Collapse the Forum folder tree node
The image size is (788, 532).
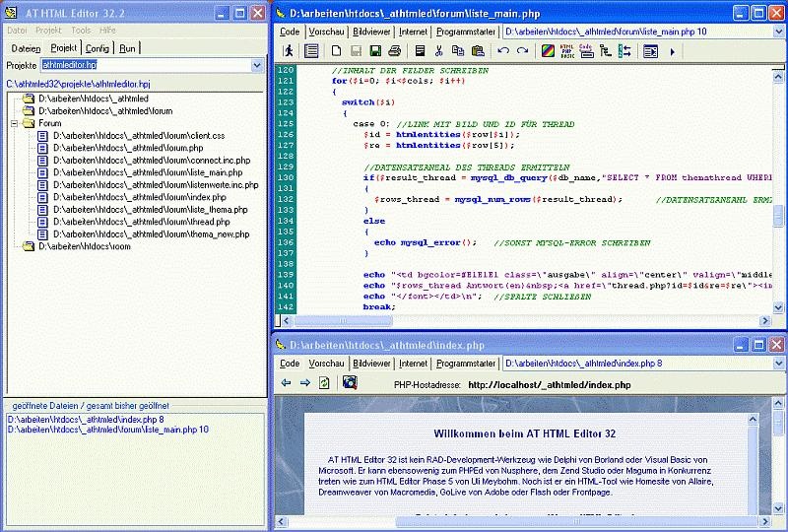[15, 124]
